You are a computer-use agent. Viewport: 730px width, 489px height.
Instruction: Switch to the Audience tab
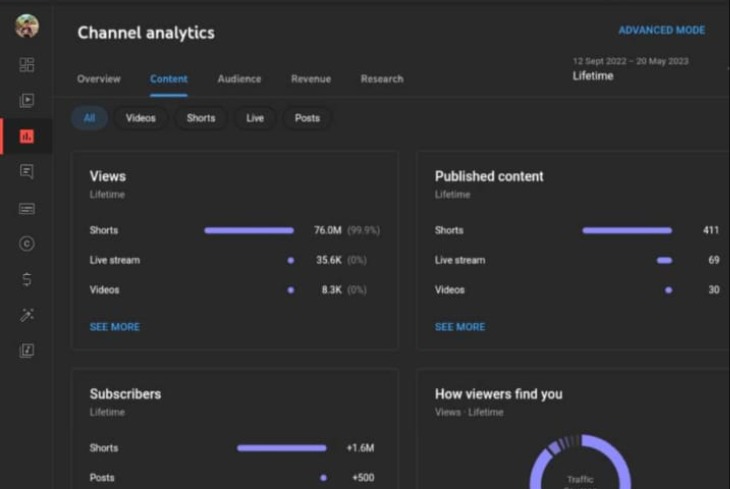coord(239,79)
